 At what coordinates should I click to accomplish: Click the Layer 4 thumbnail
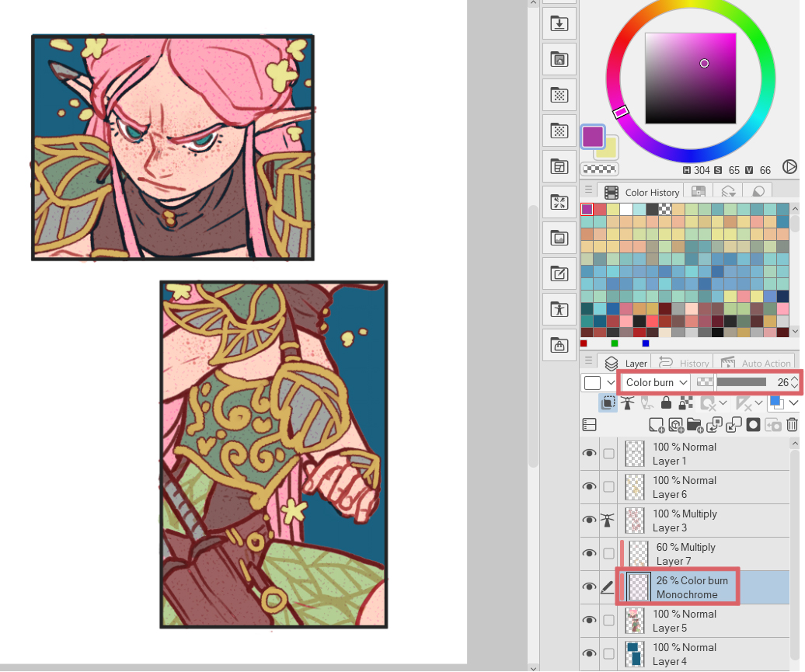click(636, 653)
